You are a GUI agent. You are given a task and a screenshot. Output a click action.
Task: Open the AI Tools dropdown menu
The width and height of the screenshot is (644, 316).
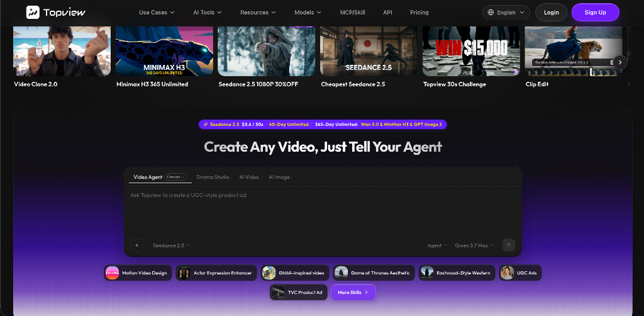coord(208,13)
